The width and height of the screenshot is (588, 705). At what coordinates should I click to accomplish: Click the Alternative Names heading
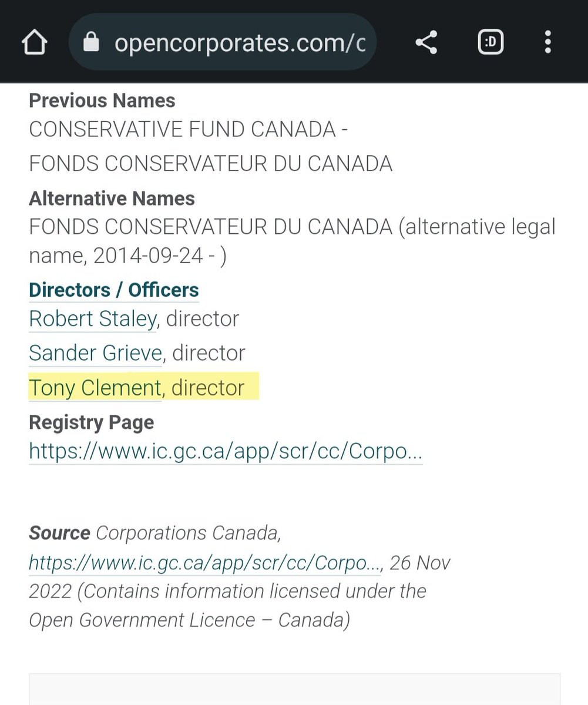[x=112, y=199]
